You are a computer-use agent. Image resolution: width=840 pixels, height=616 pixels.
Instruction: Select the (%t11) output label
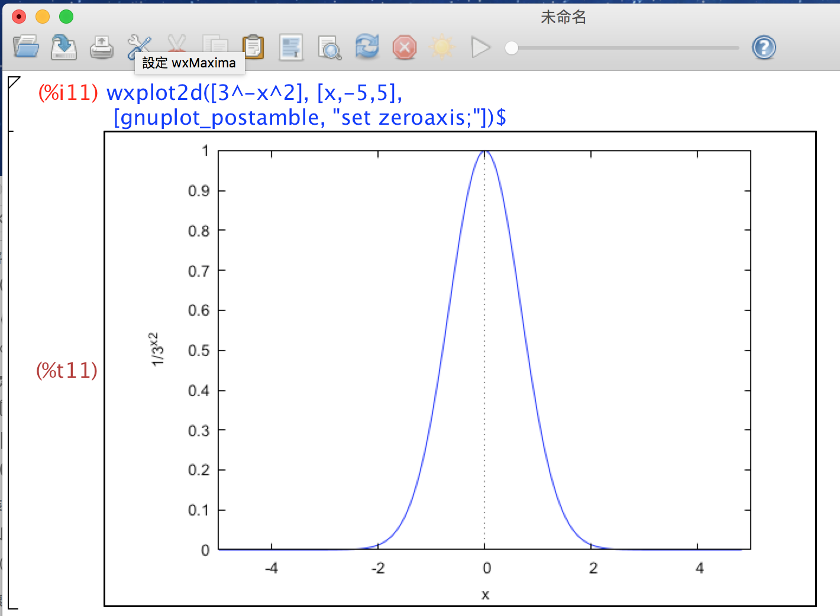point(67,371)
